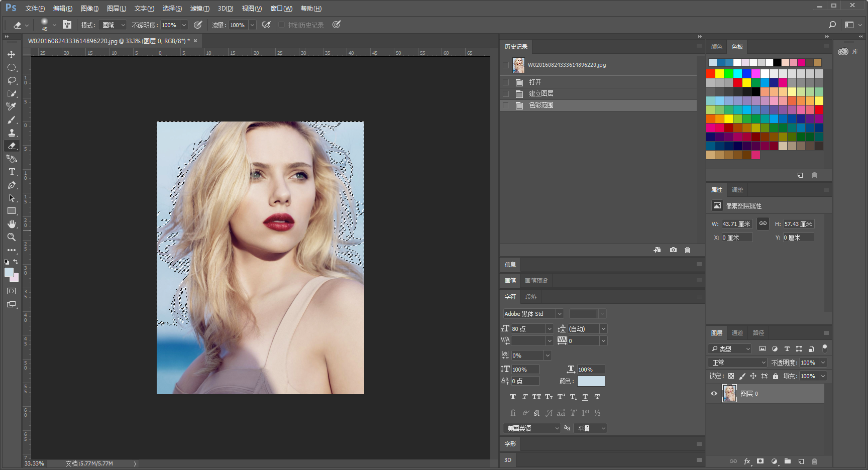This screenshot has width=868, height=470.
Task: Select the Pen tool
Action: pos(12,185)
